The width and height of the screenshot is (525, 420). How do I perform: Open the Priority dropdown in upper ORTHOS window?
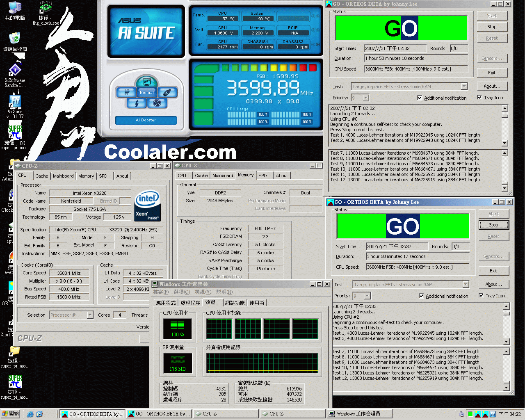click(x=365, y=98)
